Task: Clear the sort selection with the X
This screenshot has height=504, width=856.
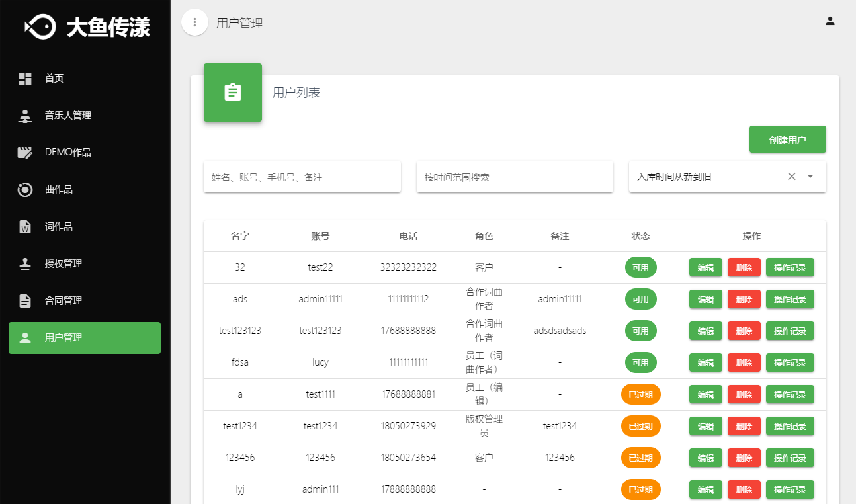Action: [x=791, y=177]
